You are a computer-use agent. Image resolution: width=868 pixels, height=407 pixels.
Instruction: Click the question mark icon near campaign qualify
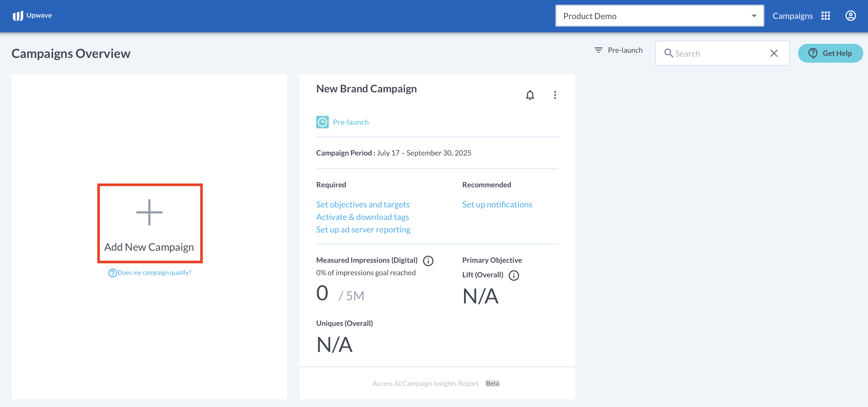pyautogui.click(x=113, y=273)
